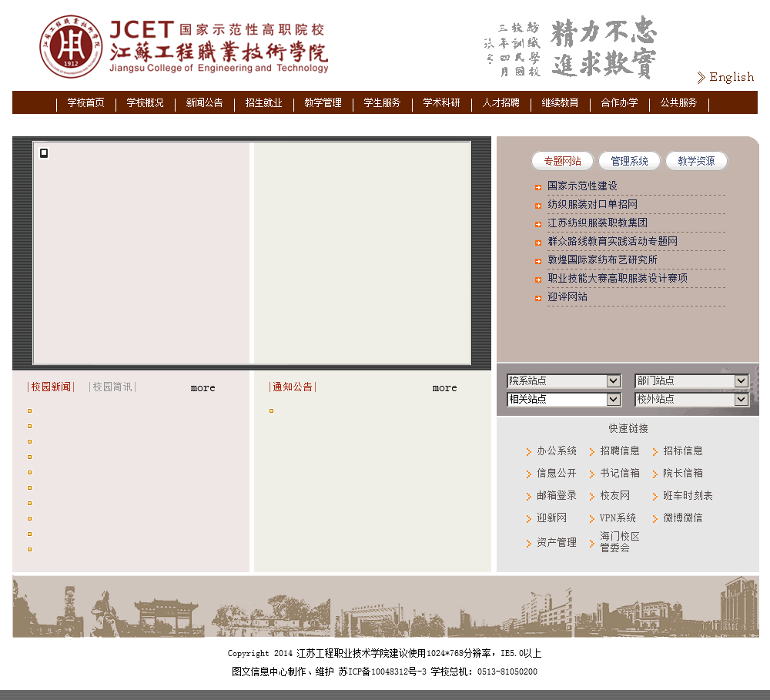Click the double-arrow icon beside English
The height and width of the screenshot is (700, 770).
pos(701,77)
